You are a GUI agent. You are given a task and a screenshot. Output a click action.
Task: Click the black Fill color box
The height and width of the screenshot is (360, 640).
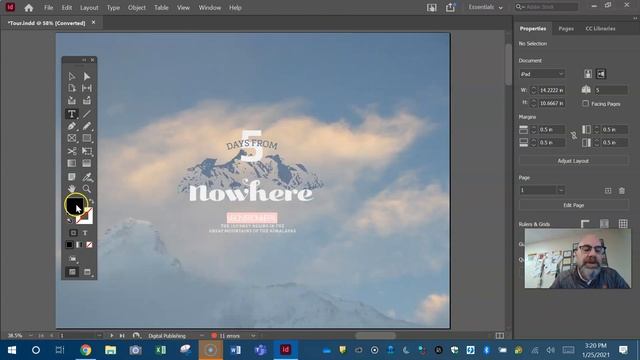(x=75, y=205)
